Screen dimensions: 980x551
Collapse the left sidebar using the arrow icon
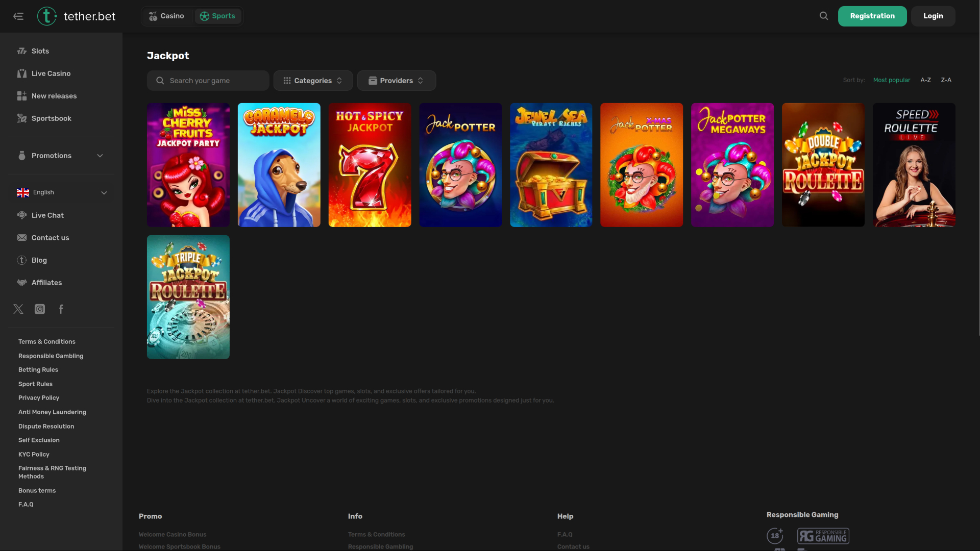pyautogui.click(x=18, y=16)
